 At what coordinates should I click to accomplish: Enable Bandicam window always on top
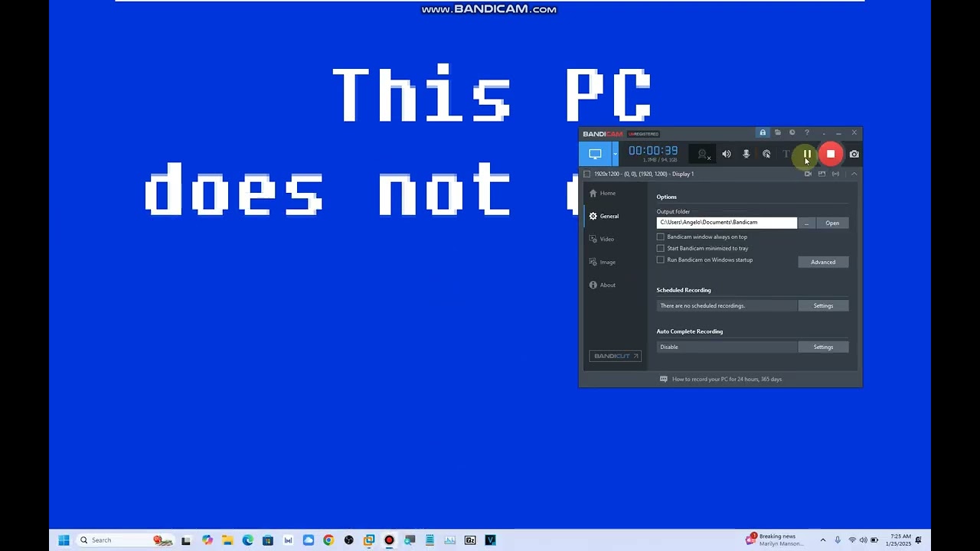click(x=660, y=236)
